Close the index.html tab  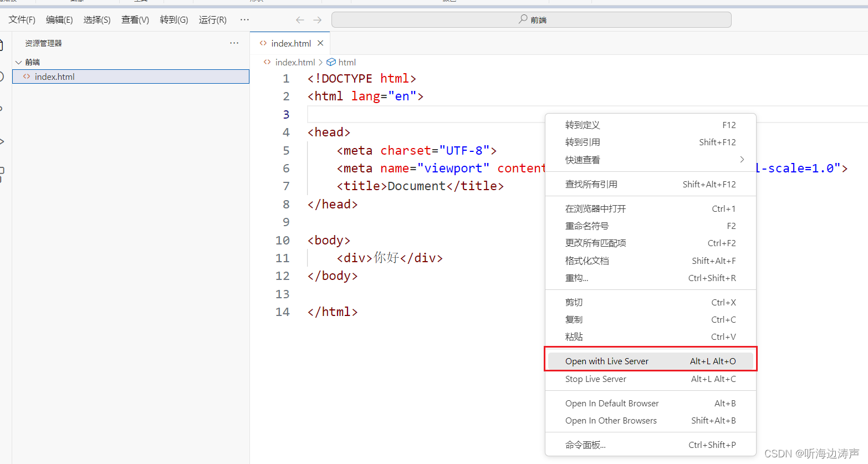[x=320, y=43]
